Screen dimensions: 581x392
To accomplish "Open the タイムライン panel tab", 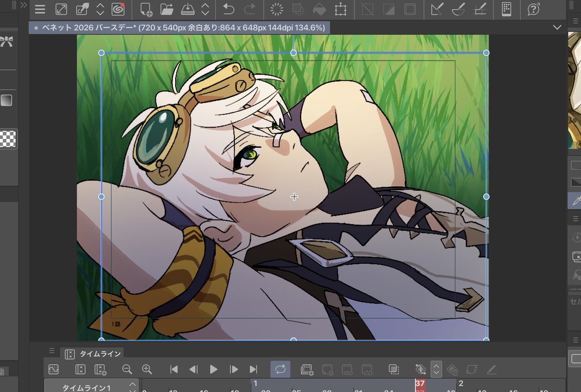I will pyautogui.click(x=93, y=354).
